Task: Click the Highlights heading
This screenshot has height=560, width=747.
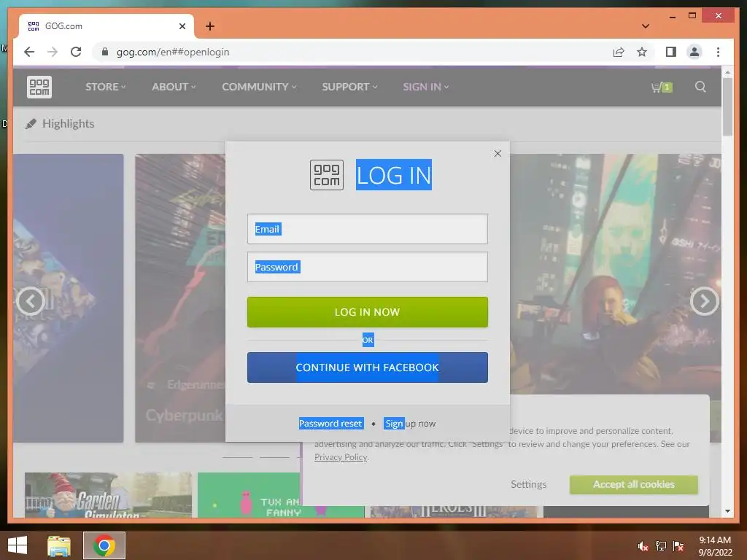Action: 68,123
